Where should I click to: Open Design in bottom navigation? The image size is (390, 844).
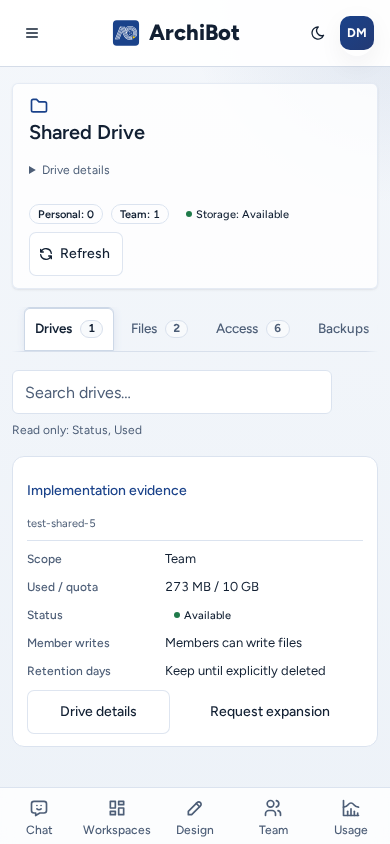(195, 817)
